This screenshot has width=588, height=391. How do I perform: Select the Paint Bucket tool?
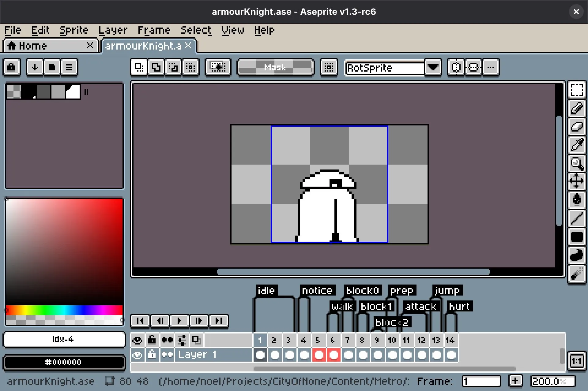[577, 199]
